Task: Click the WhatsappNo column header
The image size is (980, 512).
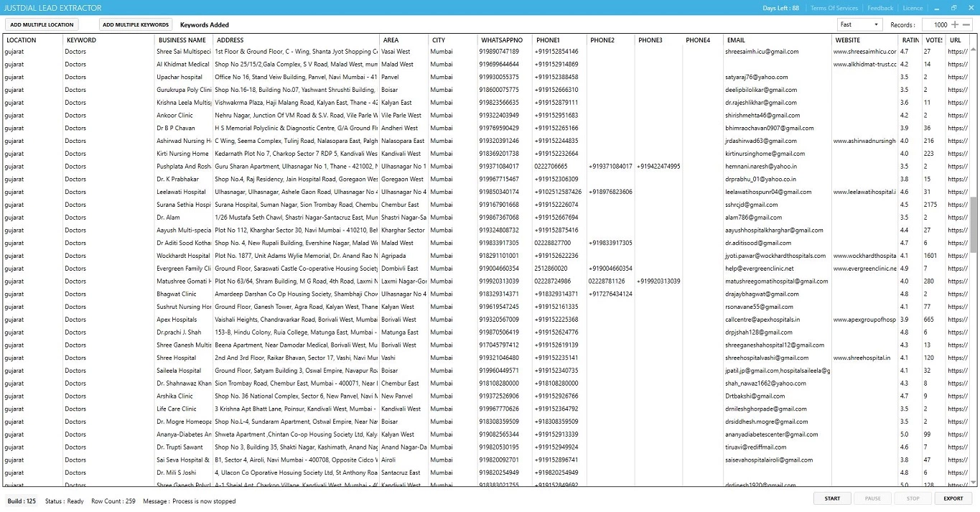Action: pyautogui.click(x=502, y=40)
